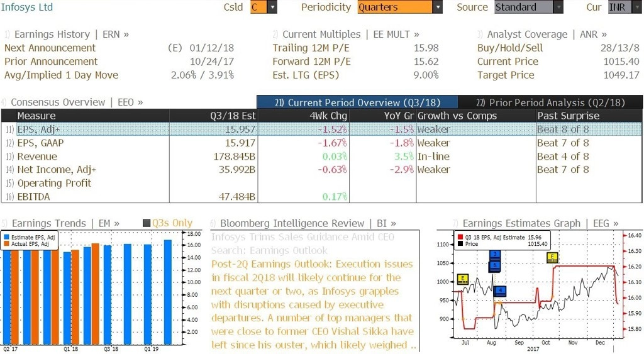This screenshot has height=354, width=644.
Task: Click the Revenue estimate 178.845B
Action: click(235, 157)
